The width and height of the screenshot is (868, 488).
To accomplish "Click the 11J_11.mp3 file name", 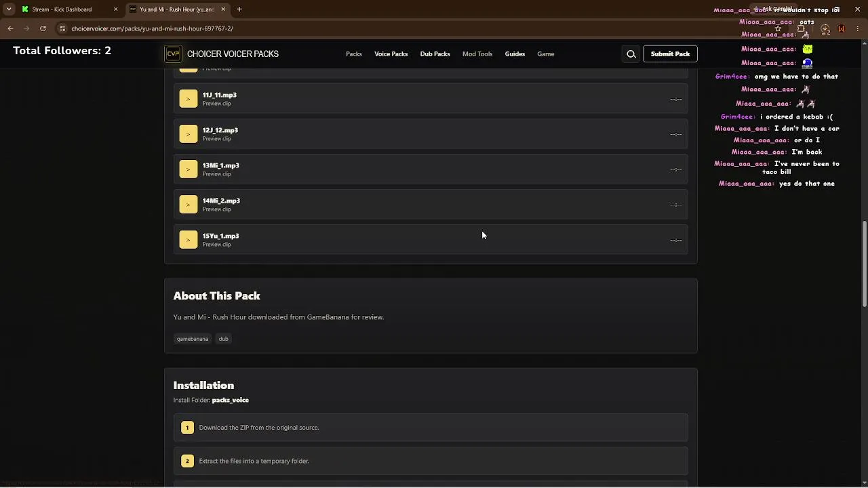I will click(x=220, y=95).
